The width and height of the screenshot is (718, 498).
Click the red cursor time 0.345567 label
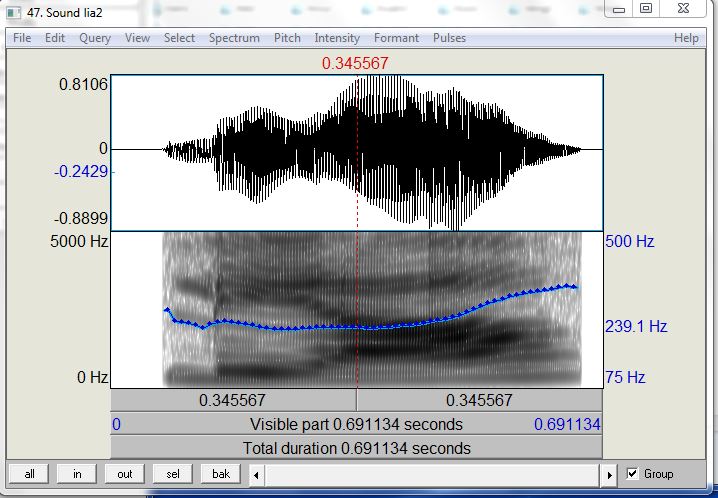pyautogui.click(x=355, y=63)
